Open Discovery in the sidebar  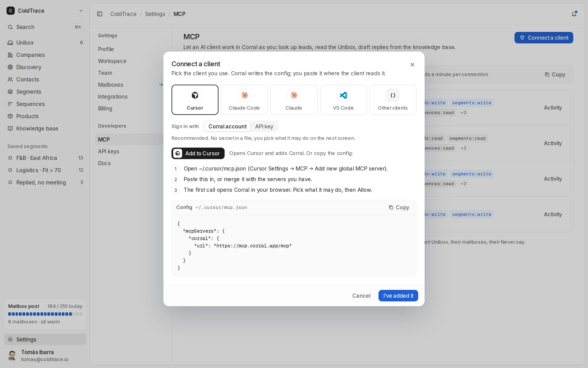click(x=45, y=67)
